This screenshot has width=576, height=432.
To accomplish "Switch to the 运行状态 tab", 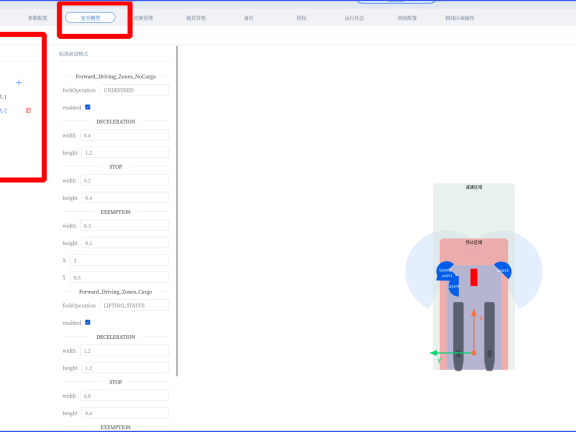I will click(354, 18).
